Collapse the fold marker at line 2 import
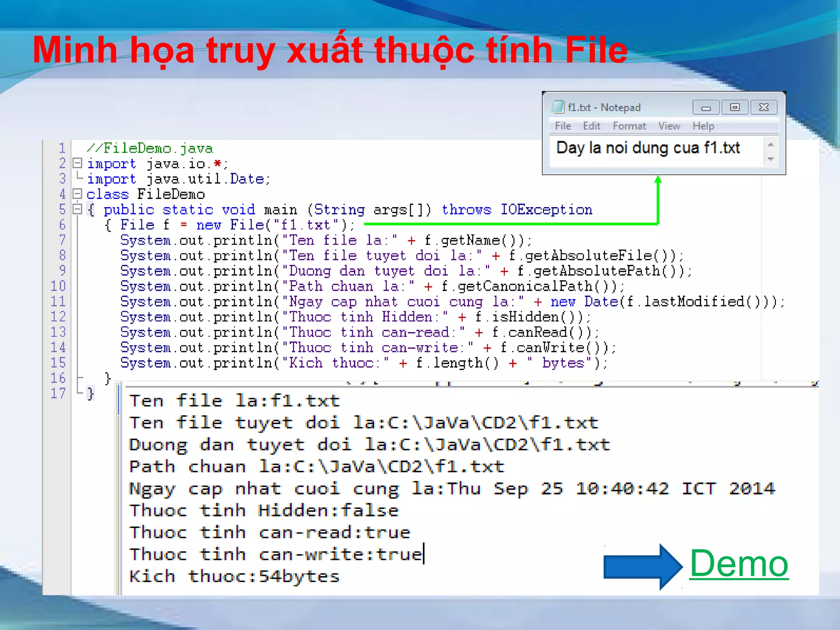840x630 pixels. tap(77, 163)
